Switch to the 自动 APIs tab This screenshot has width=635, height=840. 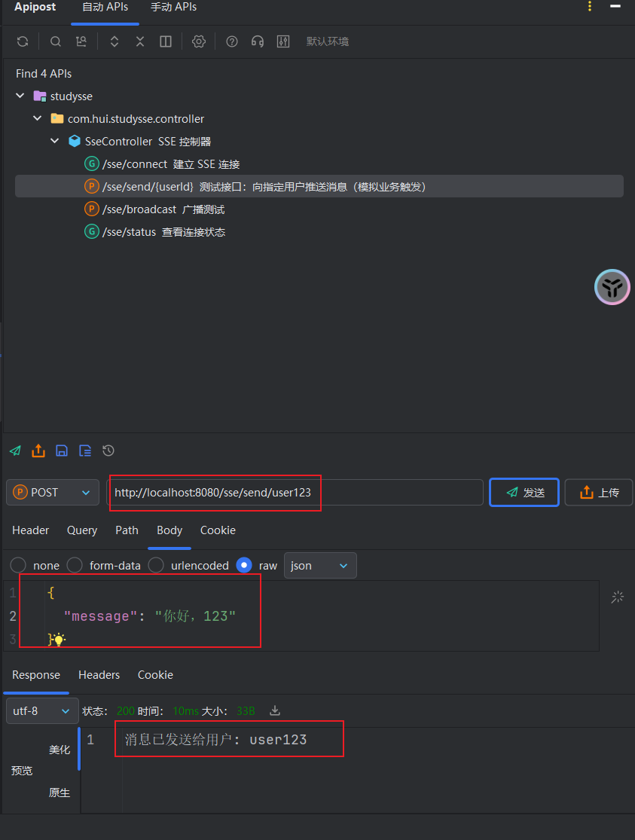pyautogui.click(x=105, y=8)
